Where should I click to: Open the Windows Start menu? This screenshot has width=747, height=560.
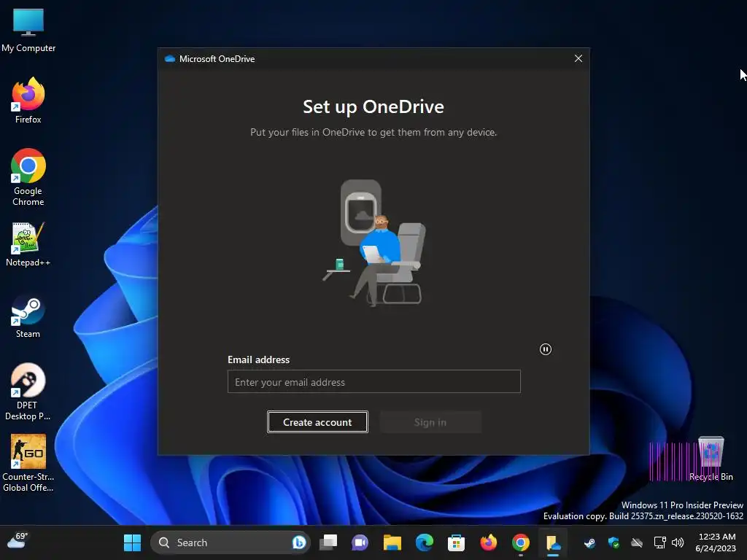[x=133, y=542]
